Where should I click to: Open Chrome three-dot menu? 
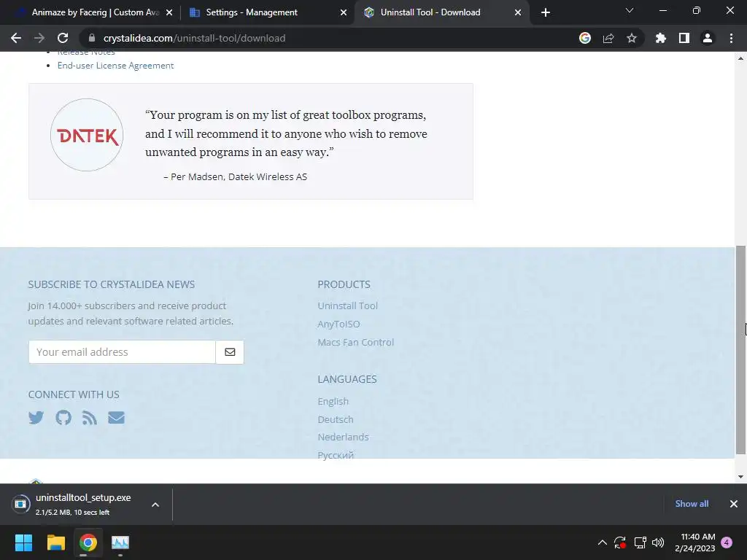click(731, 38)
